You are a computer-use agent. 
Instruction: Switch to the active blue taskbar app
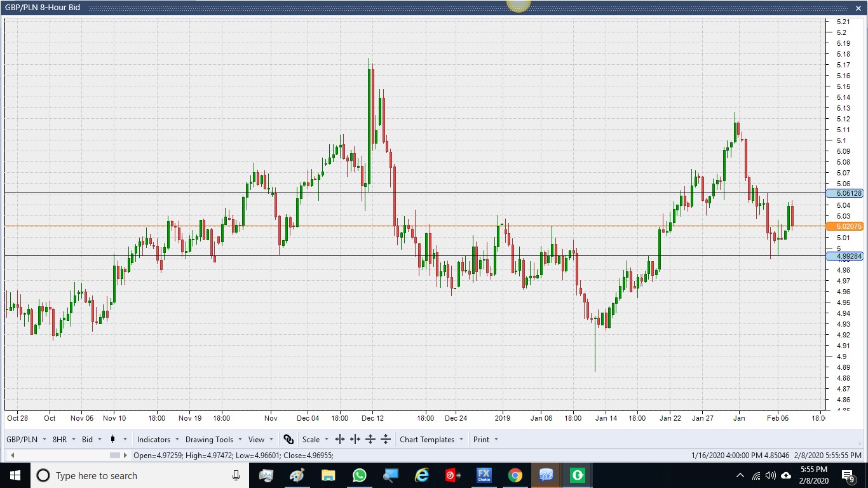(x=546, y=475)
